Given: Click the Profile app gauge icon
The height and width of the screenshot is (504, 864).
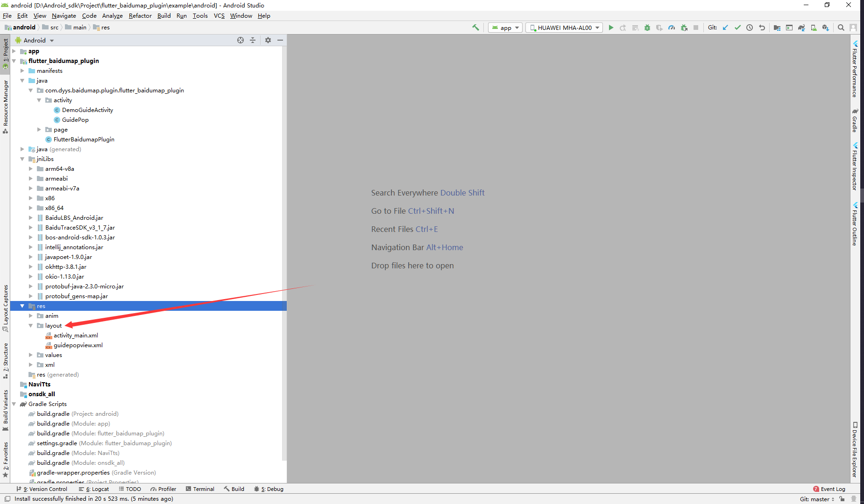Looking at the screenshot, I should pyautogui.click(x=672, y=28).
